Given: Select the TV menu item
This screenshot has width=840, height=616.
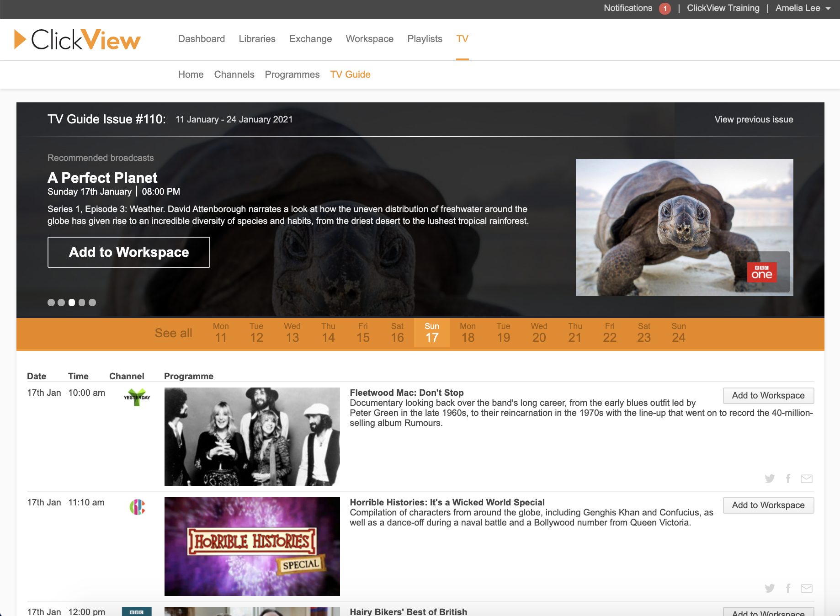Looking at the screenshot, I should tap(462, 39).
